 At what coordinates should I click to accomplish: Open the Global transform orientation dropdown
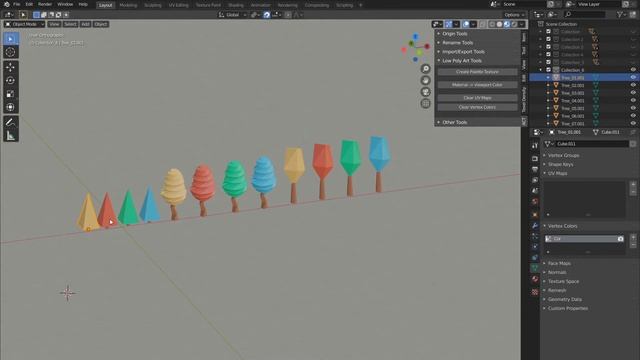233,15
